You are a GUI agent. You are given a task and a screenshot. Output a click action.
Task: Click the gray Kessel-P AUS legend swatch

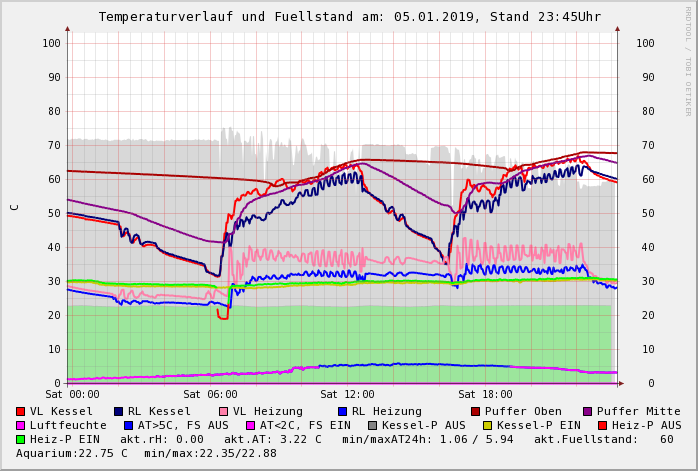click(x=371, y=425)
